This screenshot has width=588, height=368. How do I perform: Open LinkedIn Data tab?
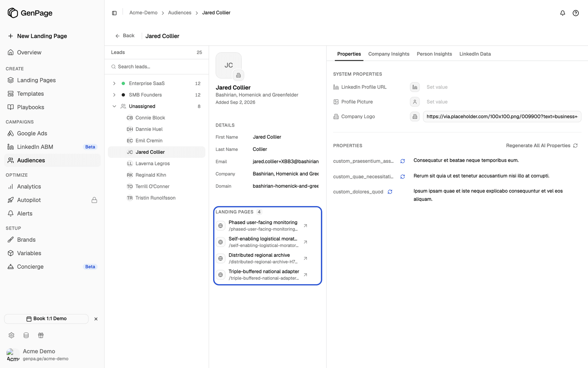point(475,54)
